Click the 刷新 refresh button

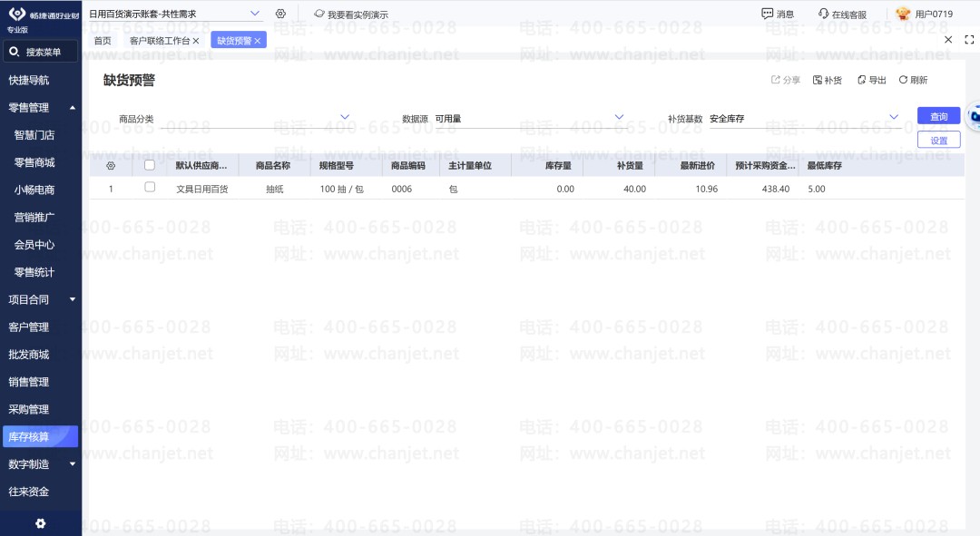[913, 80]
